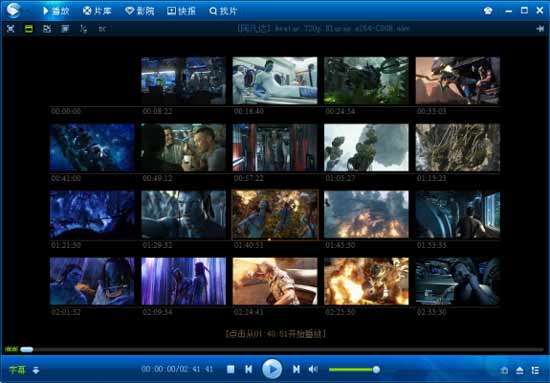Skip to previous track icon
550x383 pixels.
(x=249, y=369)
